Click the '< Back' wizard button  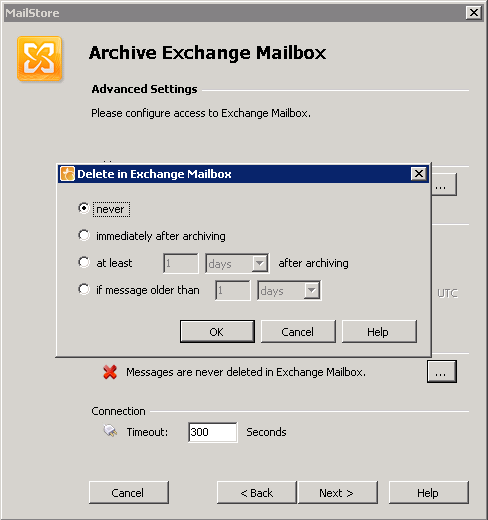(x=256, y=492)
